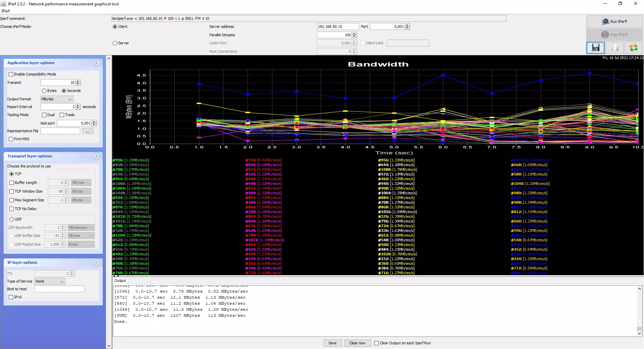The image size is (644, 349).
Task: Click the JPerf Java app icon in title bar
Action: (x=3, y=4)
